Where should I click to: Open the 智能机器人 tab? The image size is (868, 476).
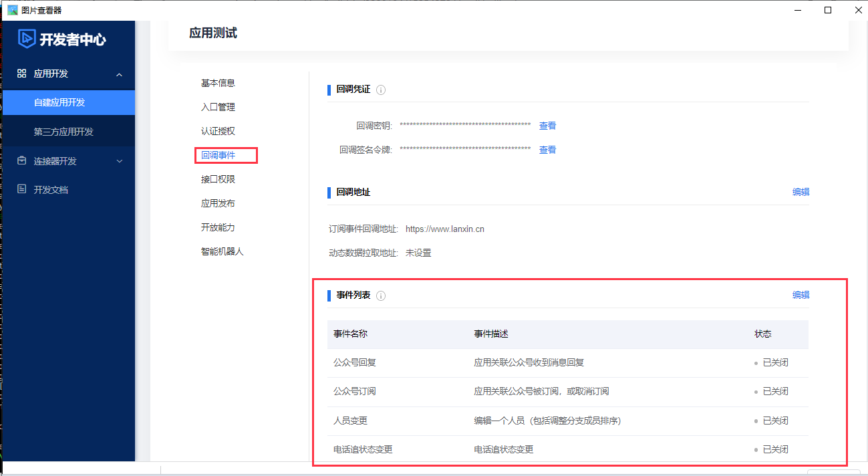coord(222,251)
